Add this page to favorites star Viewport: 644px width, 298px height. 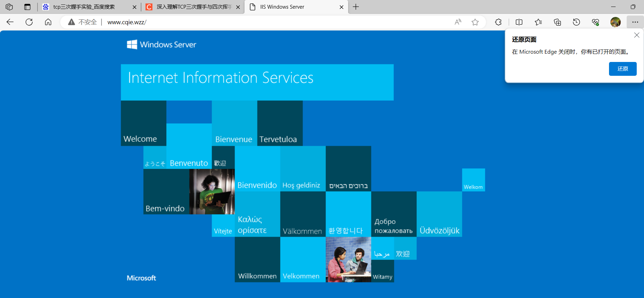click(x=475, y=22)
